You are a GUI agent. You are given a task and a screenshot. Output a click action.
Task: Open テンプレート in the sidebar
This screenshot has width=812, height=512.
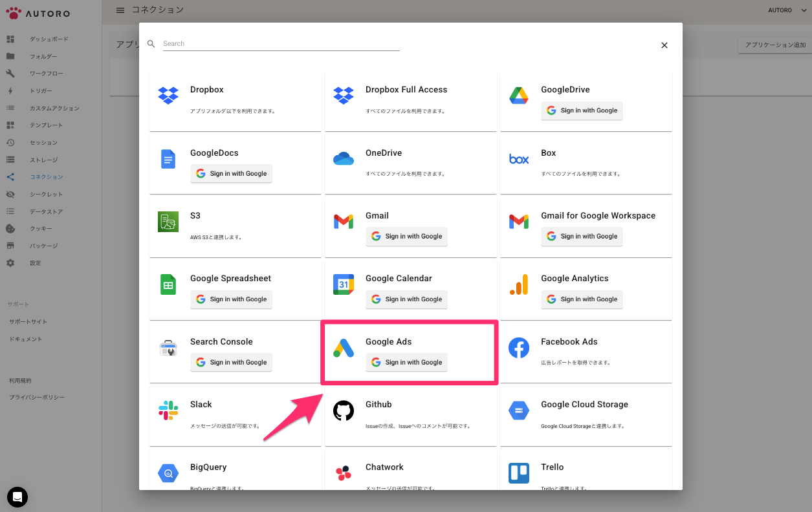[x=46, y=125]
